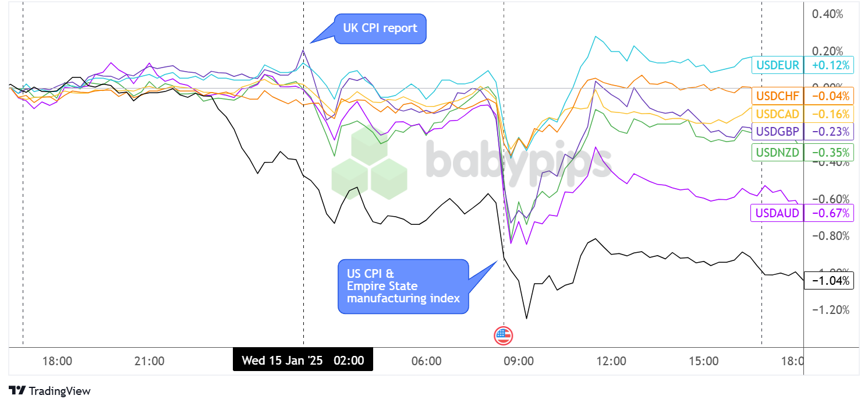868x406 pixels.
Task: Click the −0.67% USDAUD value tag
Action: click(x=828, y=213)
